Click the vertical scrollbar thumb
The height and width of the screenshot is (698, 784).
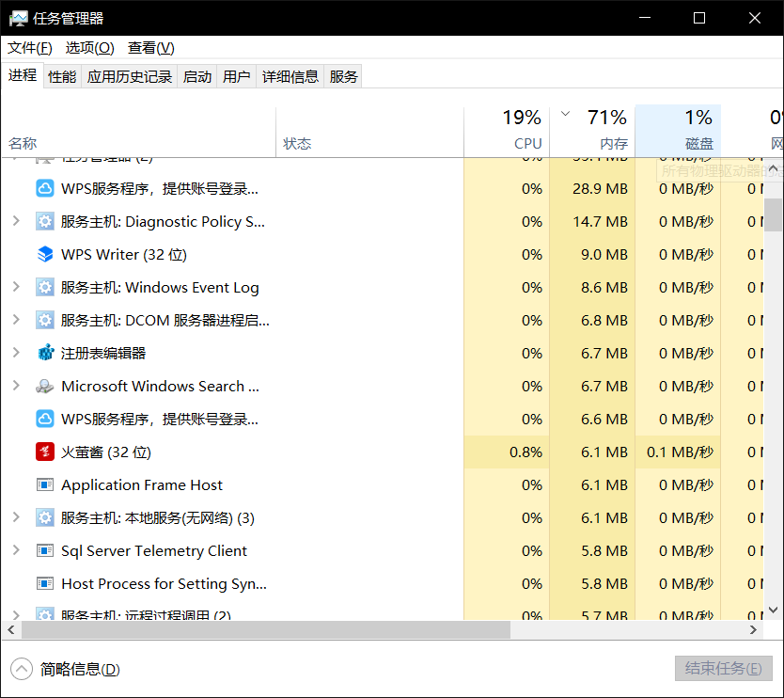(x=773, y=215)
